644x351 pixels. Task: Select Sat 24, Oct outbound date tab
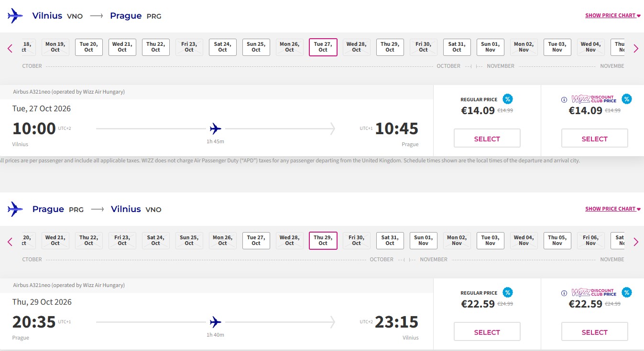(222, 47)
